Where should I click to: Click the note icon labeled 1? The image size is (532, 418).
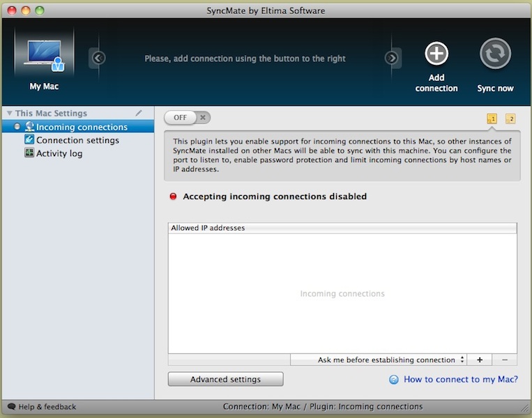(492, 119)
